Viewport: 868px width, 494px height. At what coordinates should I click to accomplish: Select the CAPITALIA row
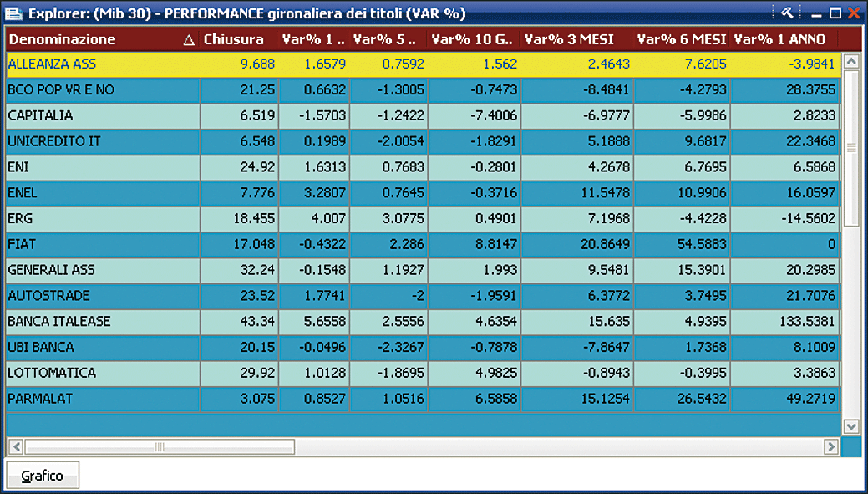pos(424,115)
